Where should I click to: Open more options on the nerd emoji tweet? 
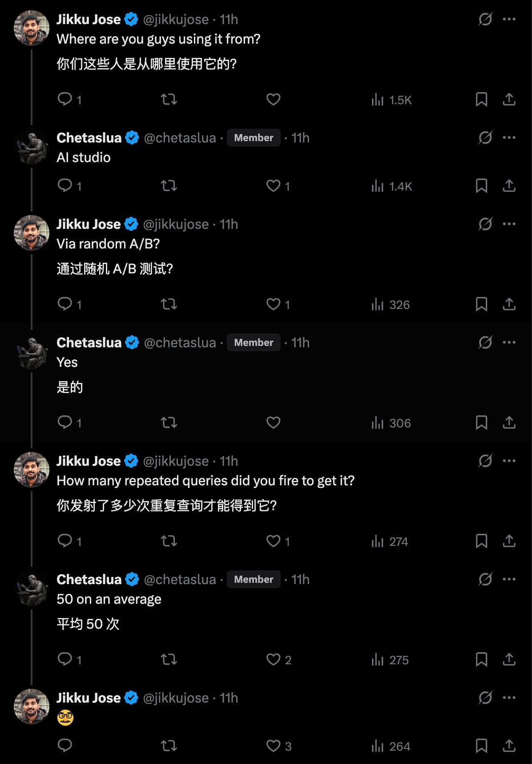tap(509, 698)
